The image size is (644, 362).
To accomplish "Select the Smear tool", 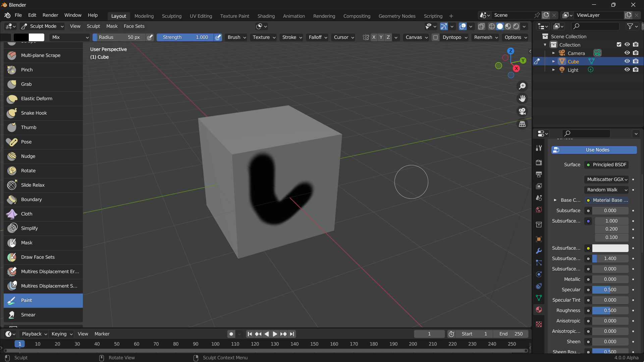I will coord(43,315).
